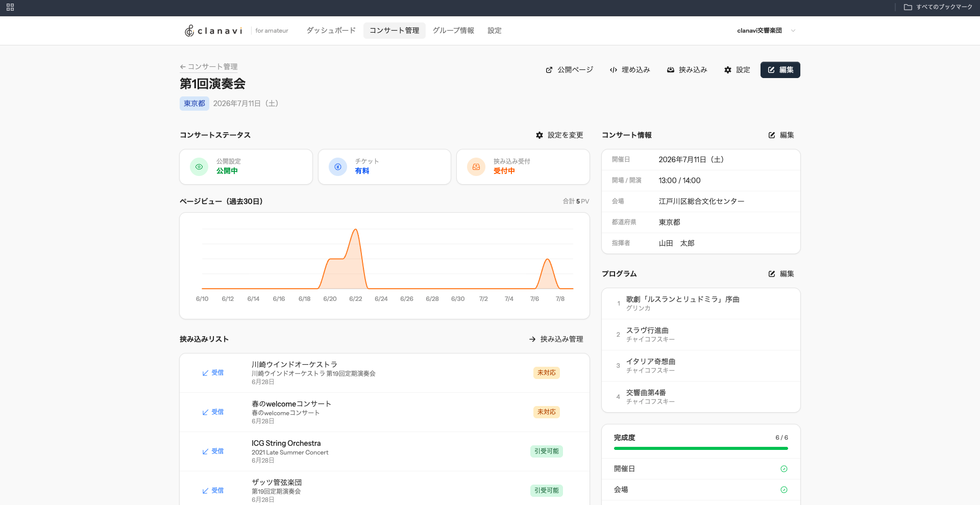Open the すべてのブックマーク folder
980x505 pixels.
[x=938, y=7]
